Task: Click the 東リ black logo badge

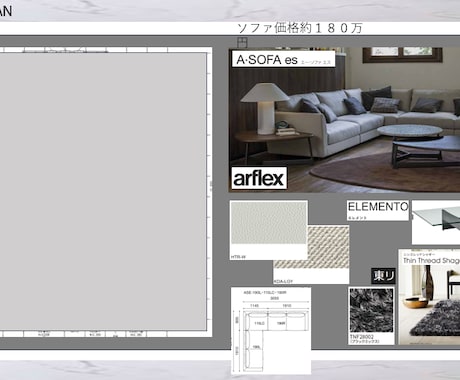Action: pyautogui.click(x=383, y=276)
